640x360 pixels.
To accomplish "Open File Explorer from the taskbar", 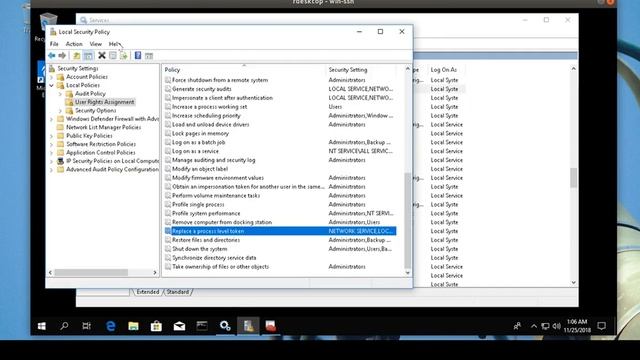I will point(133,326).
